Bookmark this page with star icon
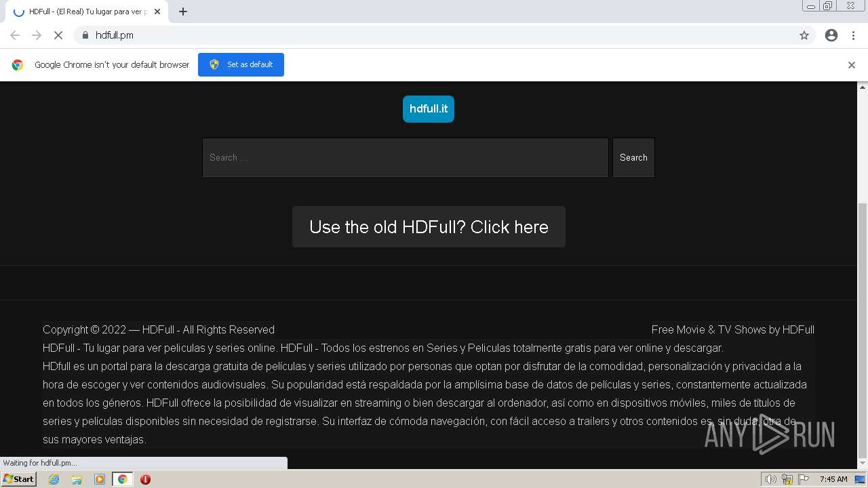 804,35
